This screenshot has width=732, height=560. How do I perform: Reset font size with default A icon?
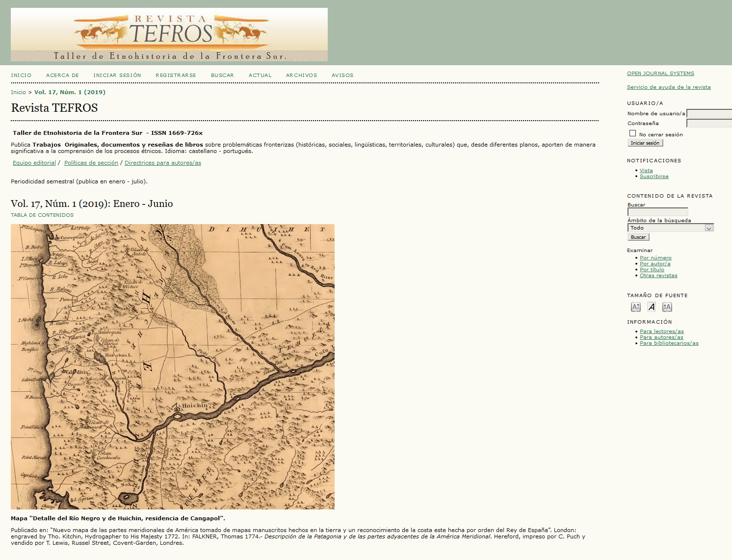pyautogui.click(x=652, y=307)
